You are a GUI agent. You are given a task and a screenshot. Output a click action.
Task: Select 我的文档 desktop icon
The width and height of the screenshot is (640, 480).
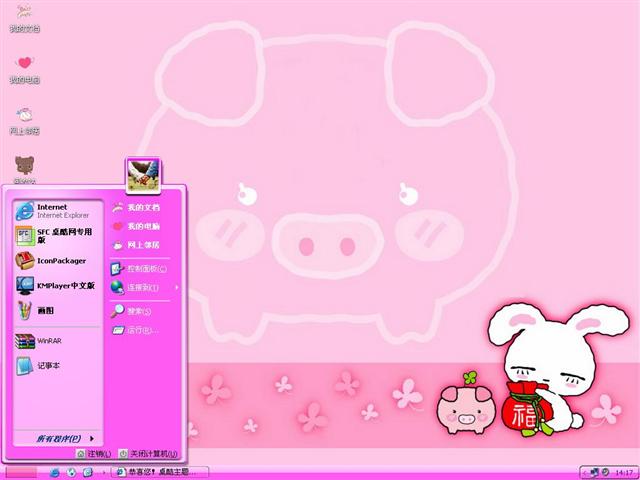point(24,19)
